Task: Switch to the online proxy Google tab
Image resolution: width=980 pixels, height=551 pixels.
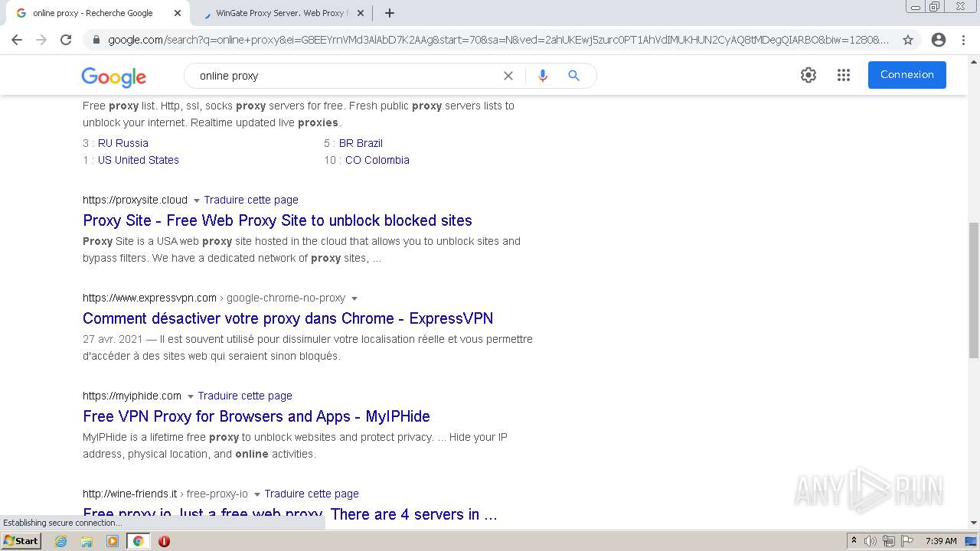Action: (94, 13)
